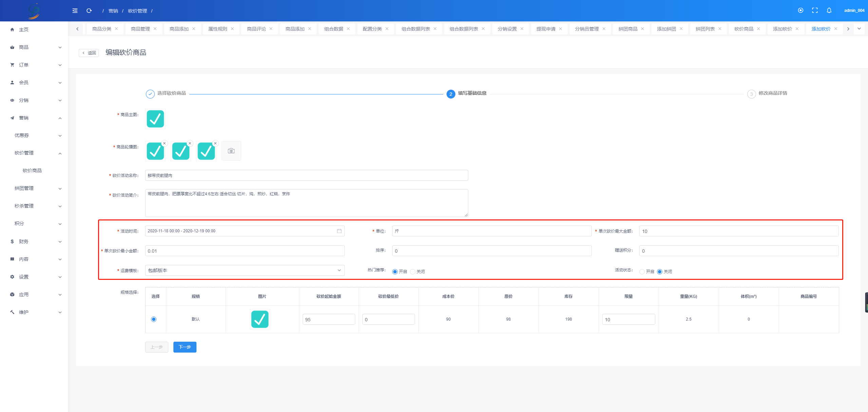Set 活动状态 to 开启
The width and height of the screenshot is (868, 412).
point(642,272)
